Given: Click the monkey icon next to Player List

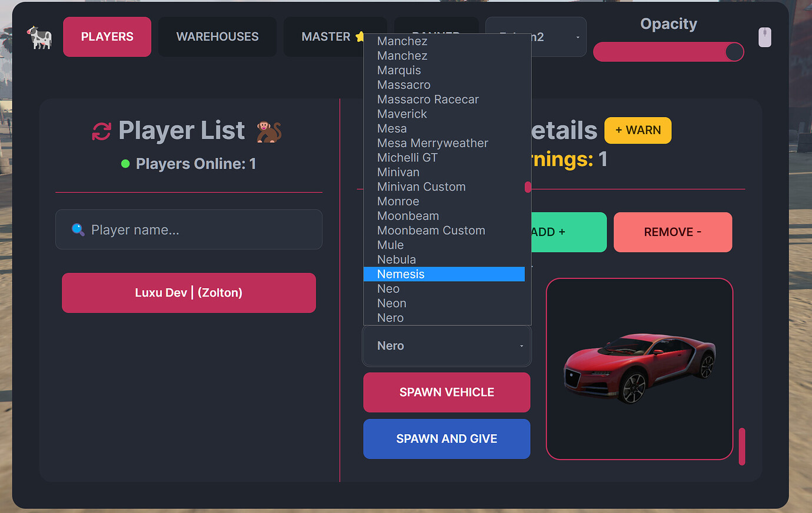Looking at the screenshot, I should [268, 131].
